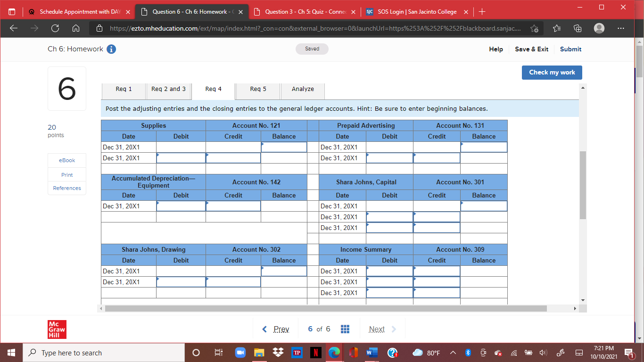Open the Windows Start menu

click(x=11, y=353)
